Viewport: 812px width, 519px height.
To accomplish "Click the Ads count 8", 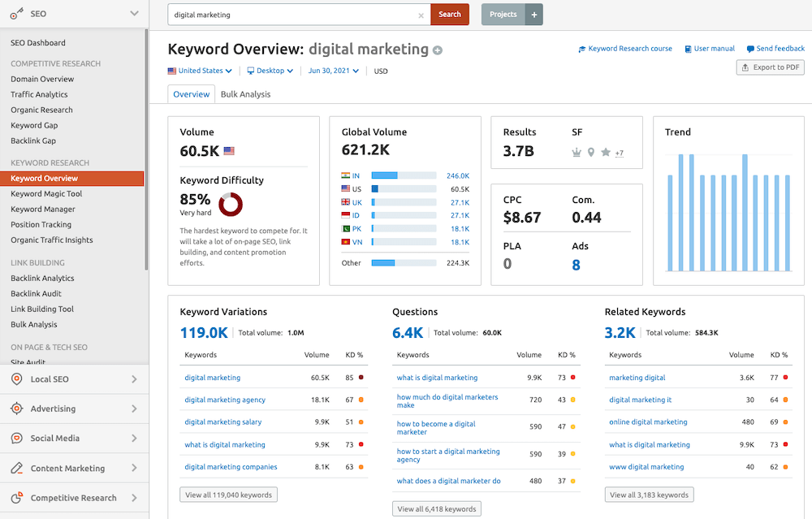I will 576,266.
